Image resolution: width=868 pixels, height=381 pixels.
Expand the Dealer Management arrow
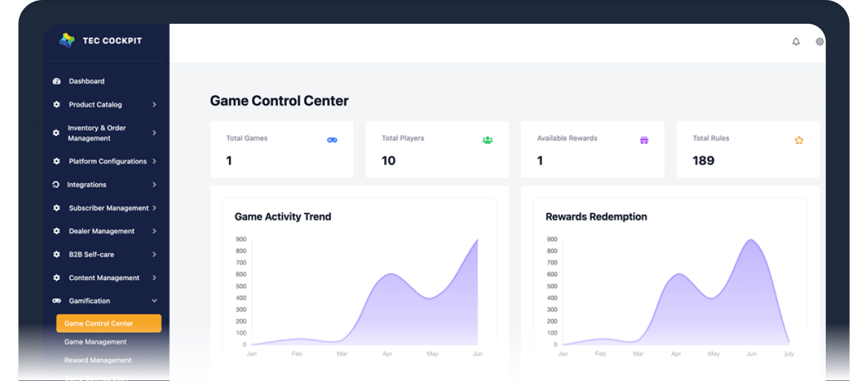click(154, 232)
